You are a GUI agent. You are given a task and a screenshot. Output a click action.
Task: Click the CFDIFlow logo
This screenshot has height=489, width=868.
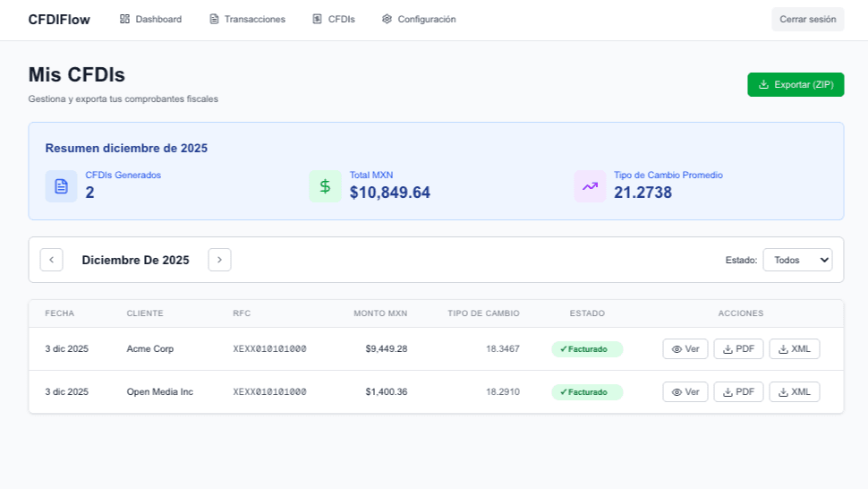point(59,20)
